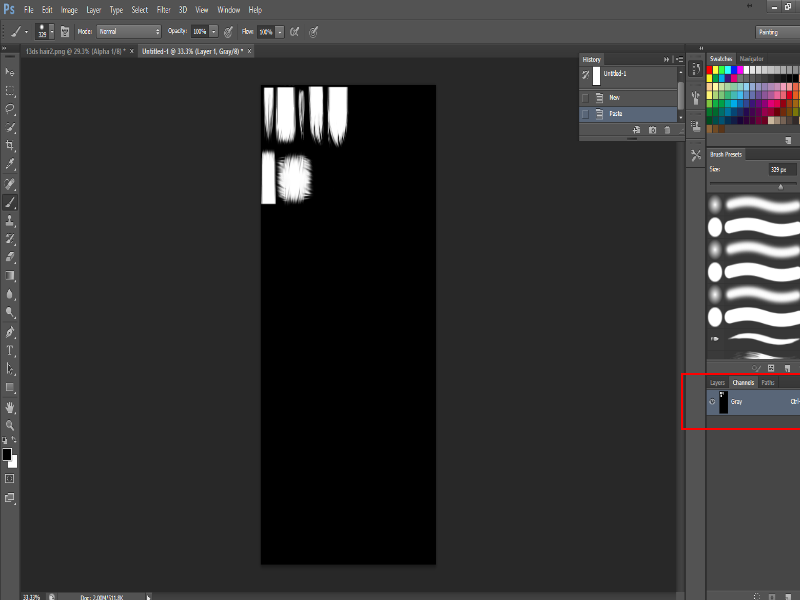Set history brush source to Paste state
This screenshot has height=600, width=800.
(x=585, y=114)
